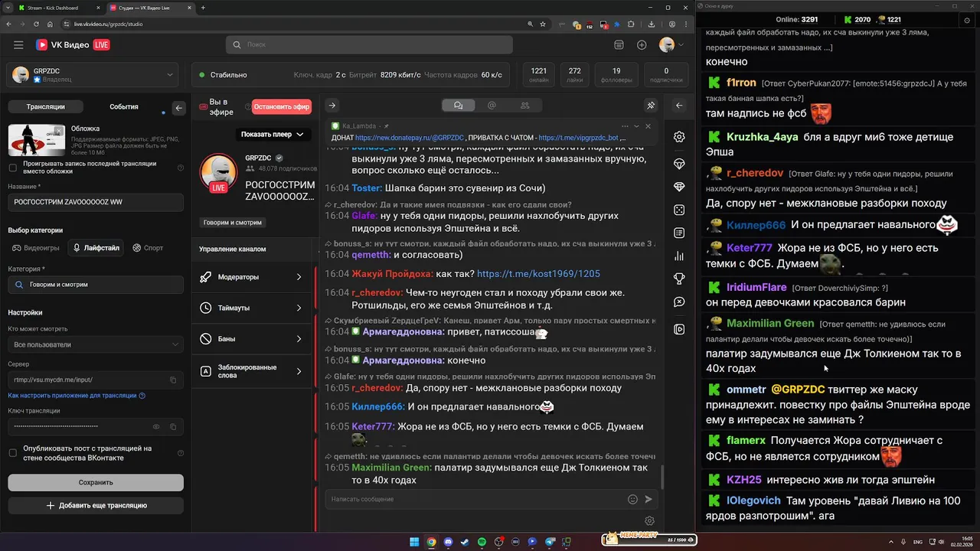Open the sidebar settings gear icon

coord(679,137)
